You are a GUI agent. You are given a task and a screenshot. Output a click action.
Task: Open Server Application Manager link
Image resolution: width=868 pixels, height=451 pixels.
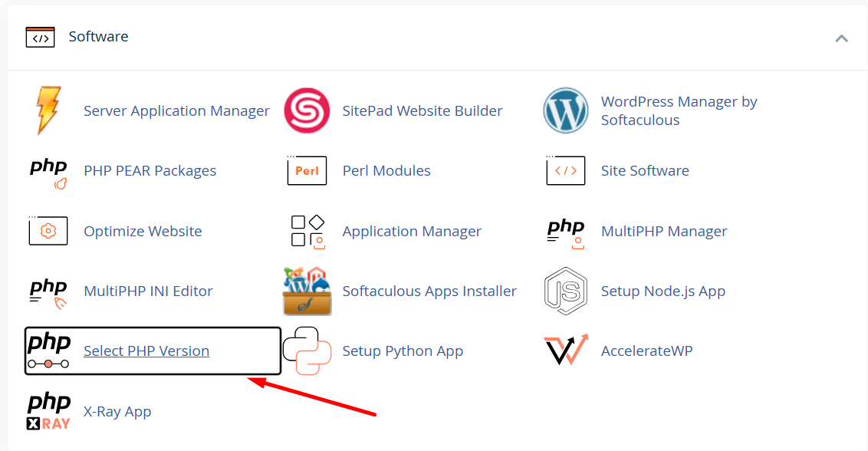[x=176, y=110]
